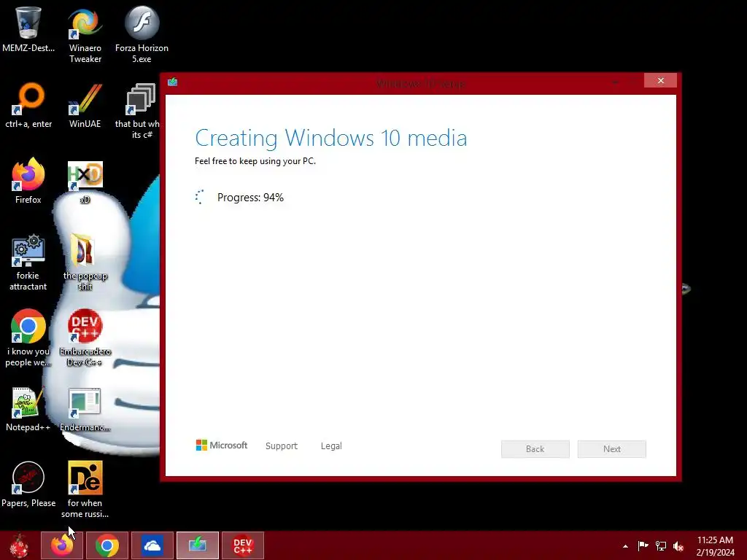This screenshot has height=560, width=747.
Task: Click "Feel free to keep using your PC."
Action: coord(255,161)
